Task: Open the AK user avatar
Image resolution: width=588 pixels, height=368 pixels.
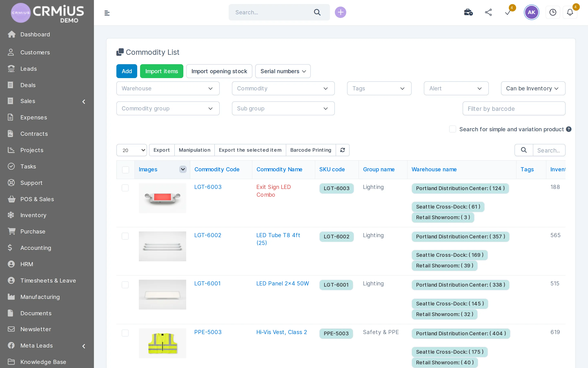Action: click(x=531, y=12)
